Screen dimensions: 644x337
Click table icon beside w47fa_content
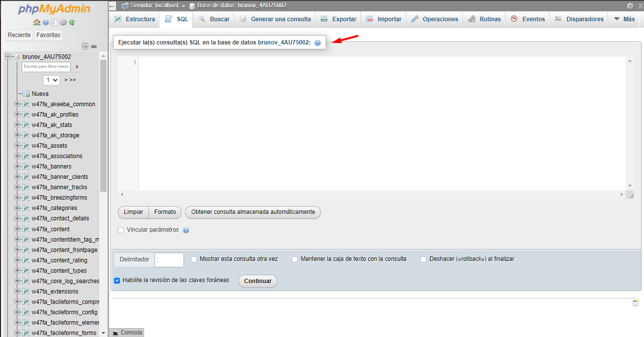pos(26,229)
